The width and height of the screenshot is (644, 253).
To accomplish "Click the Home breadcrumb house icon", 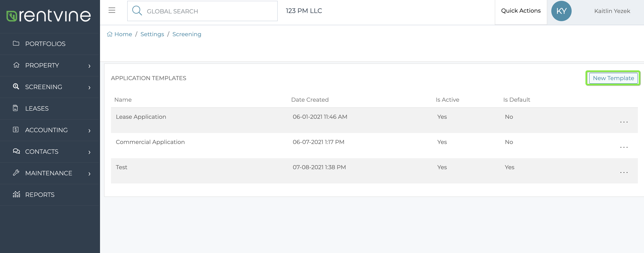I will (110, 34).
